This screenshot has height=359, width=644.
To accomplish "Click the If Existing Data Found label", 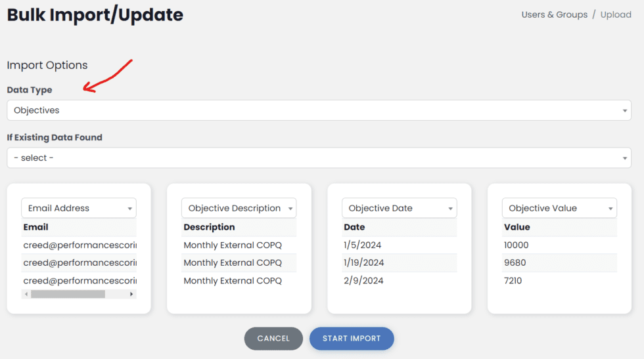I will [x=55, y=137].
